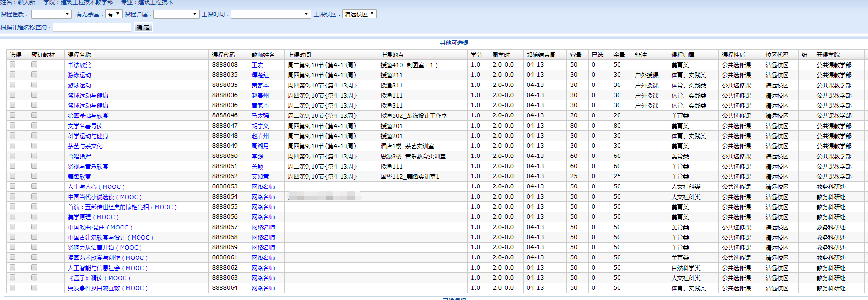Click the 余量 column header
The width and height of the screenshot is (868, 300).
620,55
